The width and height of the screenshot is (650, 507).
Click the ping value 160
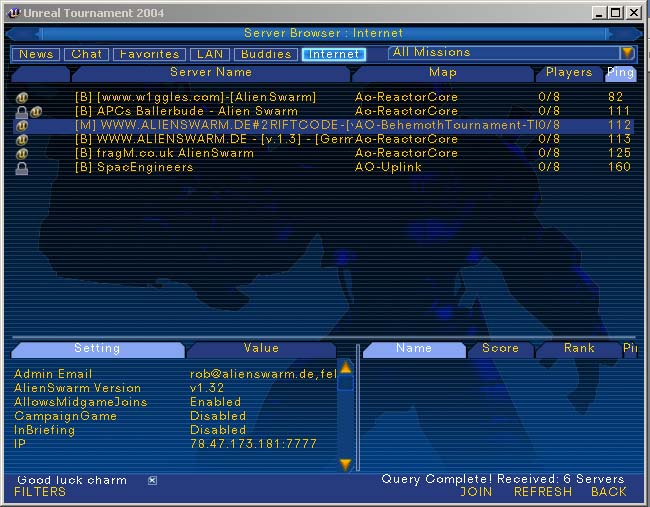(x=619, y=167)
